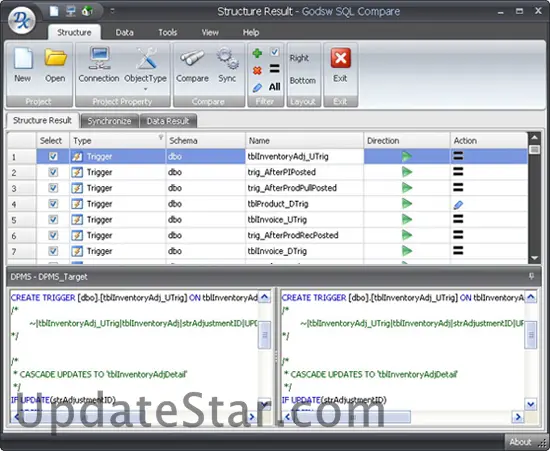Screen dimensions: 550x451
Task: Click the grid scrollbar up arrow
Action: pyautogui.click(x=534, y=137)
